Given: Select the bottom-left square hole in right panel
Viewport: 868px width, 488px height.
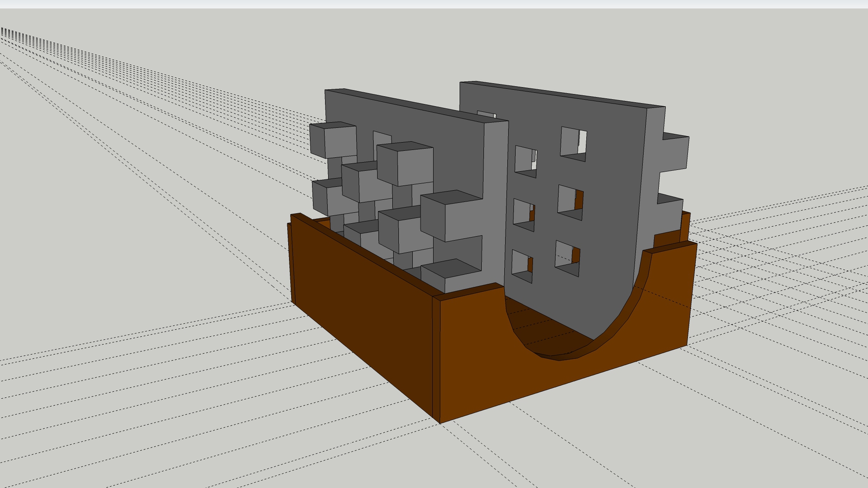Looking at the screenshot, I should click(x=522, y=265).
